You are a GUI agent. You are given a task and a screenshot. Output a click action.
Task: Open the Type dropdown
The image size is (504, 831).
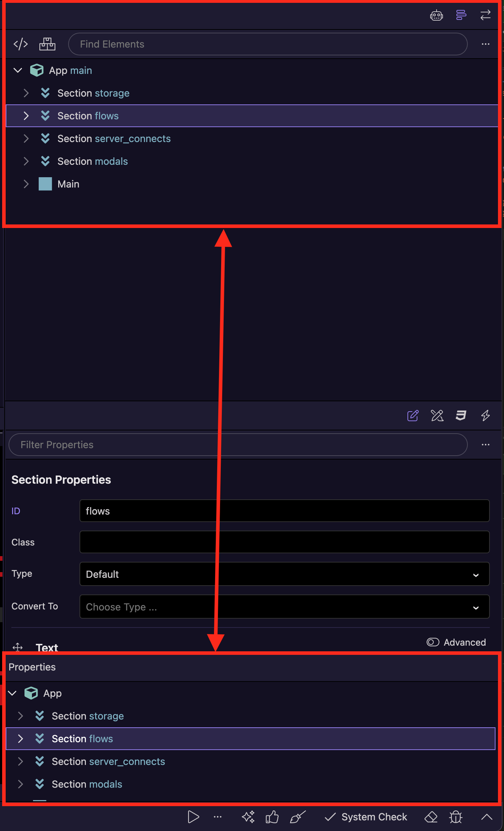click(284, 574)
